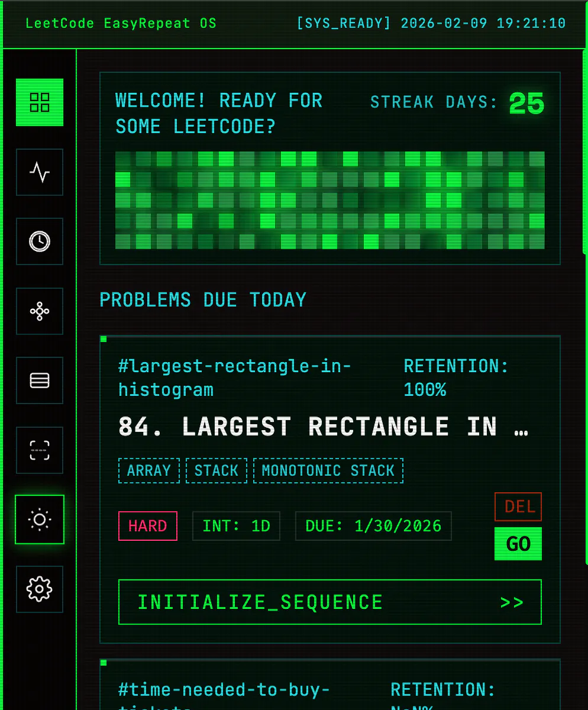Click the DUE: 1/30/2026 badge

pyautogui.click(x=373, y=526)
